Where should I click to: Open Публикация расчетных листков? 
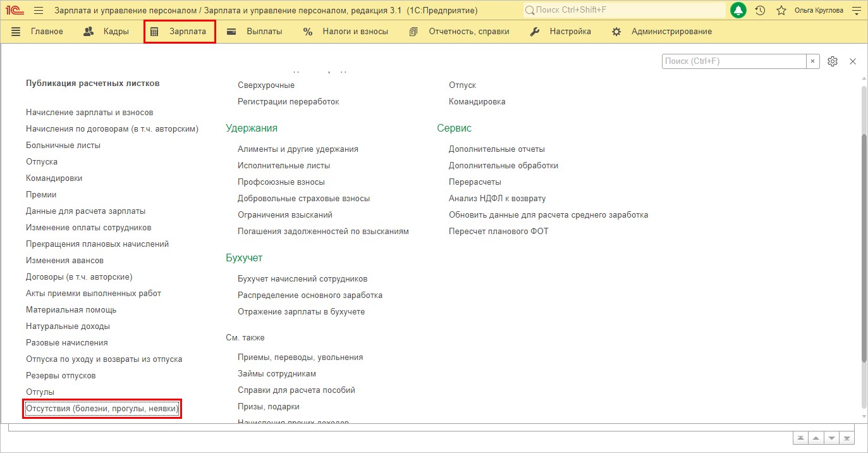(x=93, y=83)
